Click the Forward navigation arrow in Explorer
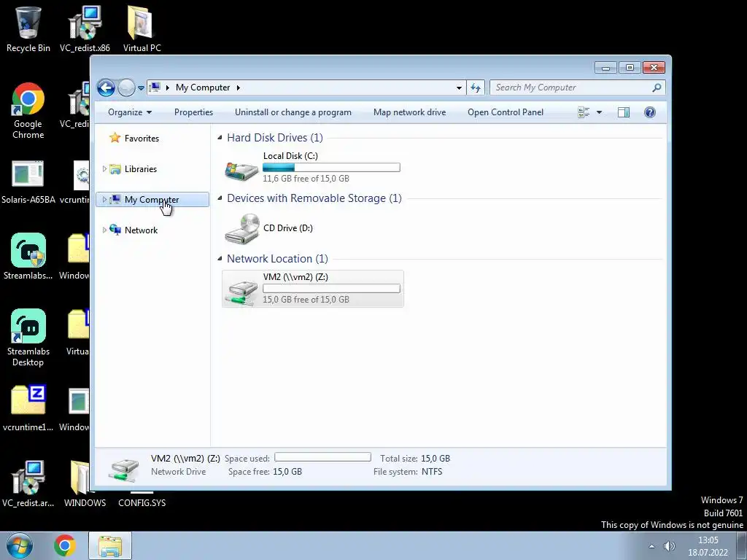This screenshot has width=747, height=560. [126, 87]
